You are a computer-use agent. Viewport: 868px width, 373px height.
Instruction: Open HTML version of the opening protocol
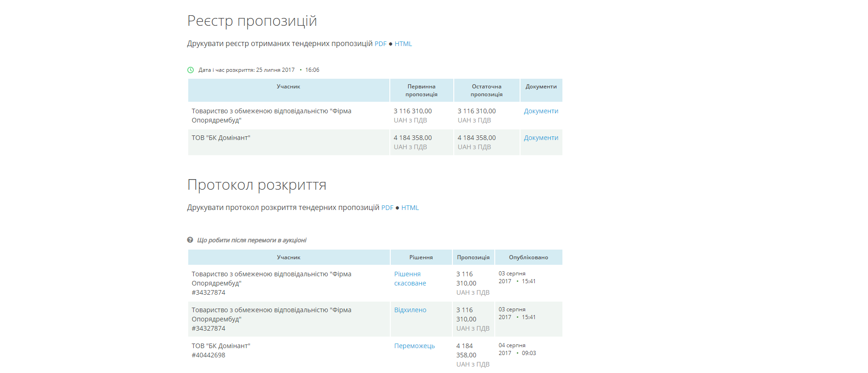pos(410,208)
